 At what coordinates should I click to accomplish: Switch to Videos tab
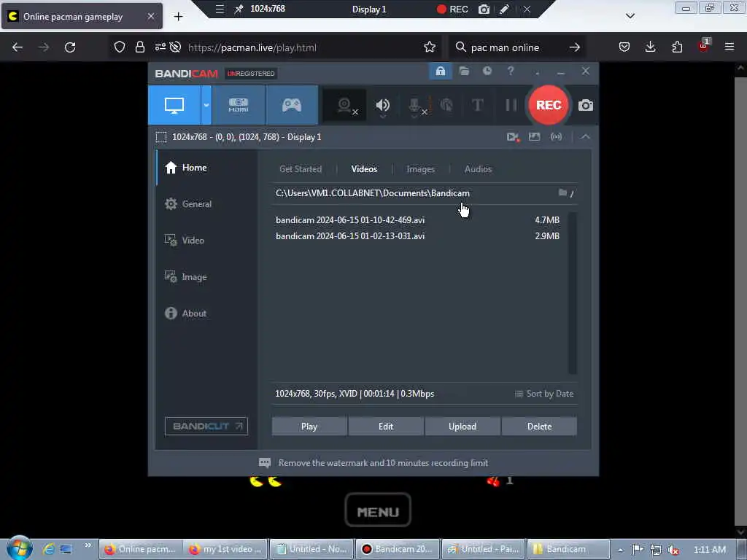click(x=365, y=169)
